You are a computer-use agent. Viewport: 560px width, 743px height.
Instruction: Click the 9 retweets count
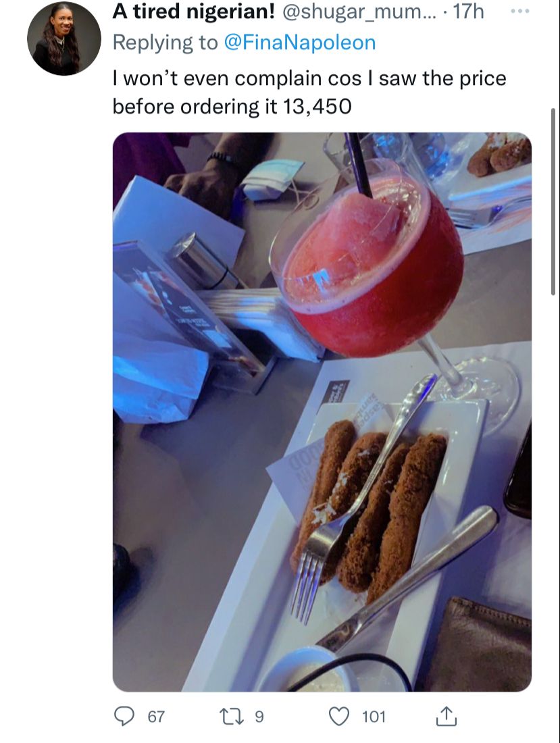point(259,717)
